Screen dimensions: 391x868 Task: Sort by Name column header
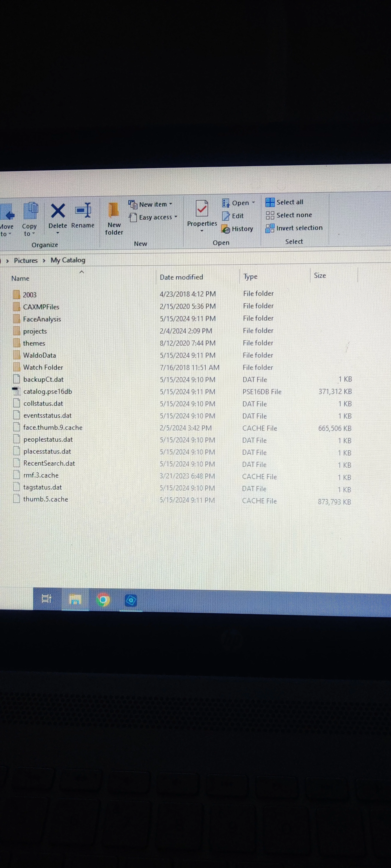click(20, 278)
